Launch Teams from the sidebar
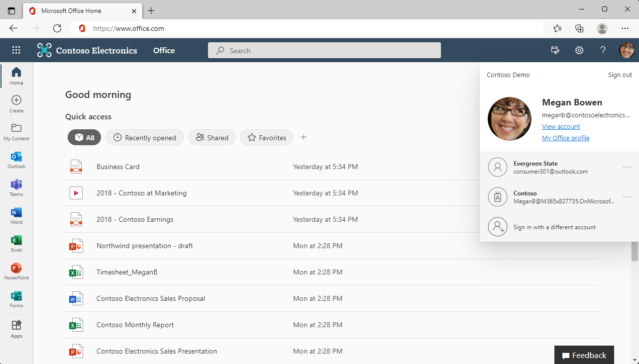639x364 pixels. [16, 187]
